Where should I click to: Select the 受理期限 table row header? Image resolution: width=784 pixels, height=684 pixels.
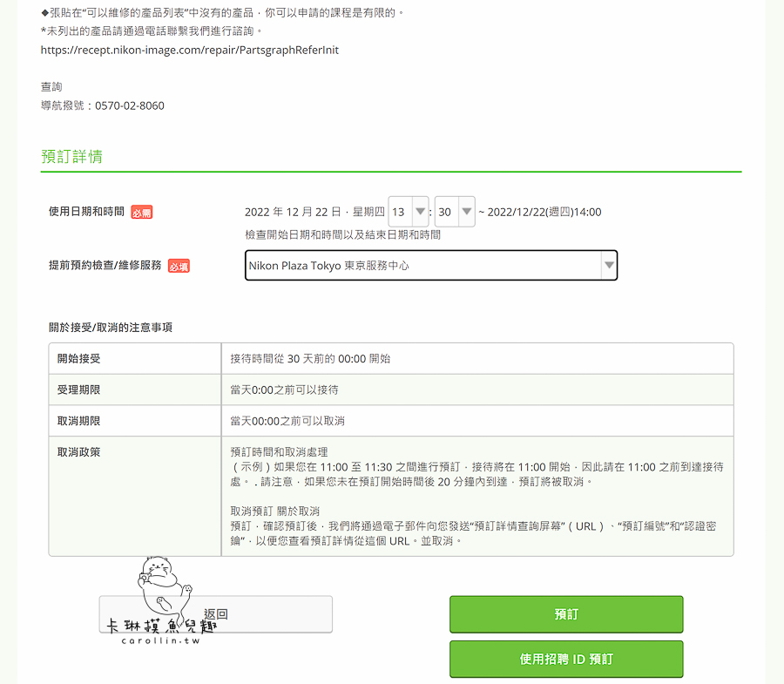78,389
